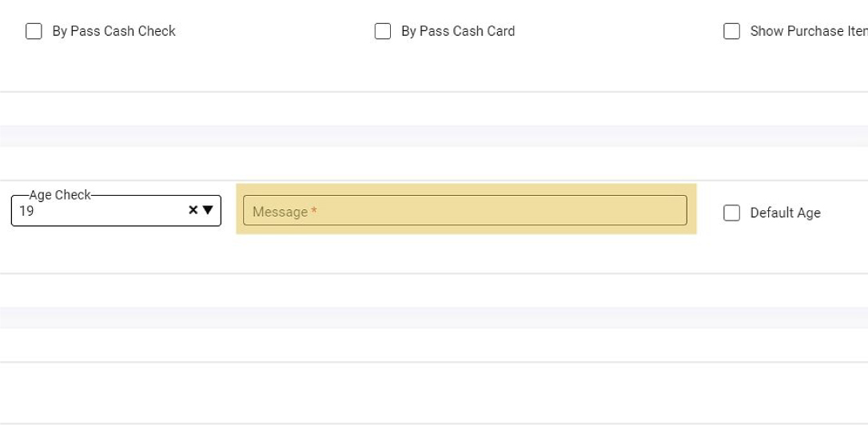Viewport: 868px width, 425px height.
Task: Click the right end of Message input
Action: [x=675, y=211]
